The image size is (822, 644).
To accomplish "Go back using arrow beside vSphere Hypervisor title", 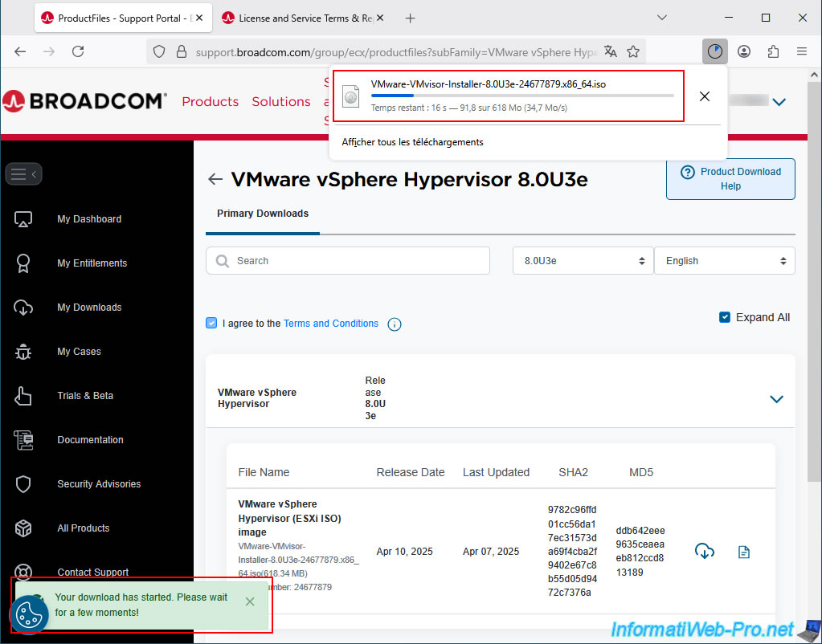I will (x=215, y=180).
